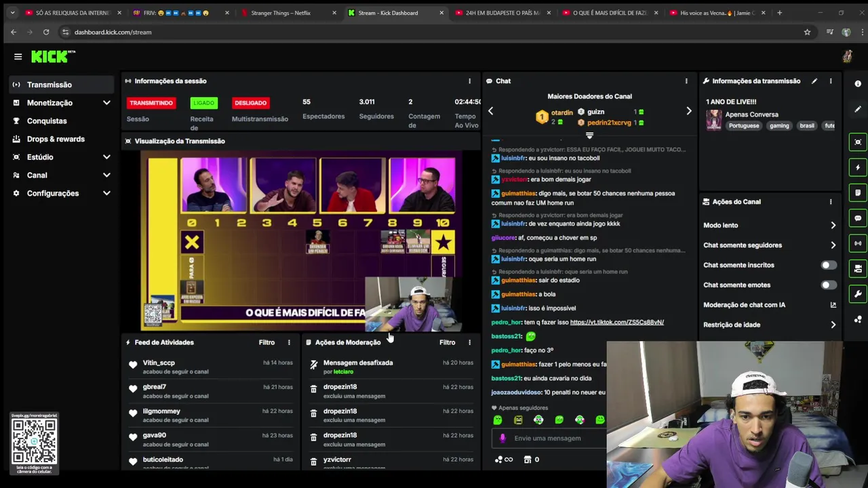Toggle the broadcast signal icon in the right sidebar
This screenshot has width=868, height=488.
pyautogui.click(x=858, y=243)
